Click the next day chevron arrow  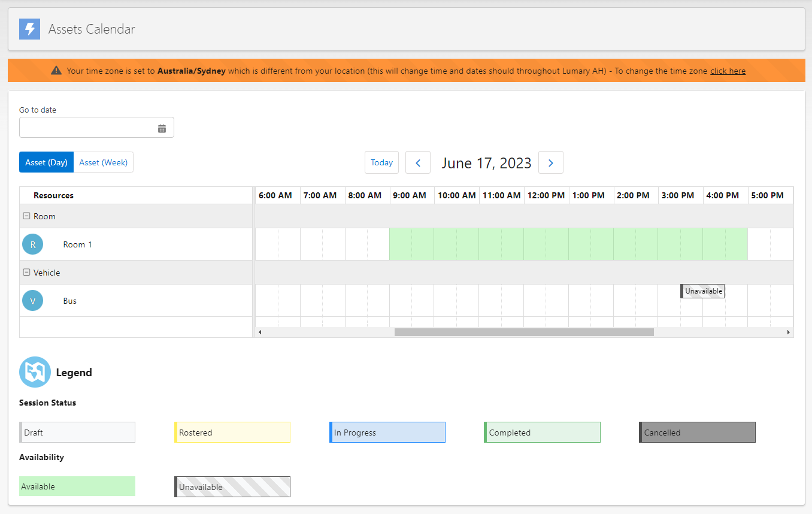coord(550,162)
